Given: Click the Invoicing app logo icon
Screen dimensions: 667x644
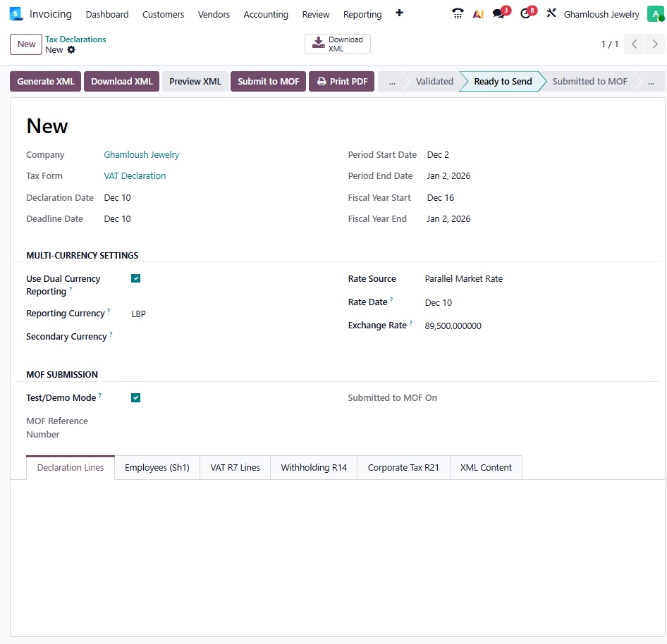Looking at the screenshot, I should pyautogui.click(x=17, y=14).
